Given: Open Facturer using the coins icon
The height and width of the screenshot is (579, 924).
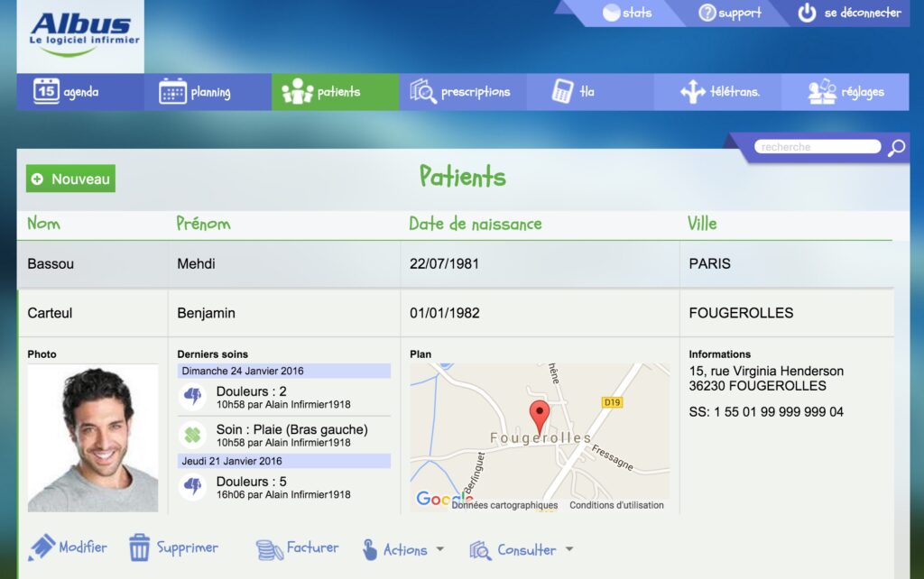Looking at the screenshot, I should click(269, 547).
